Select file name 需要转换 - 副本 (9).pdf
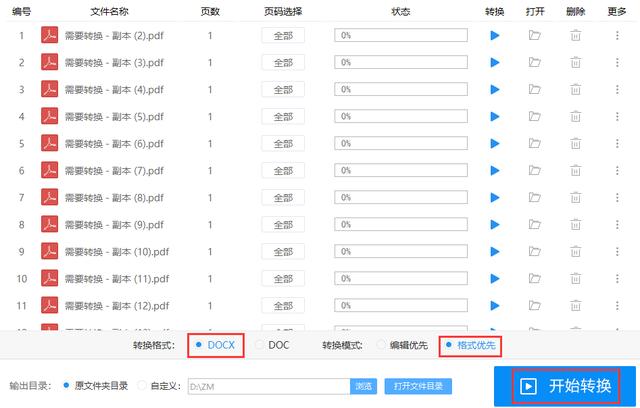 coord(114,225)
